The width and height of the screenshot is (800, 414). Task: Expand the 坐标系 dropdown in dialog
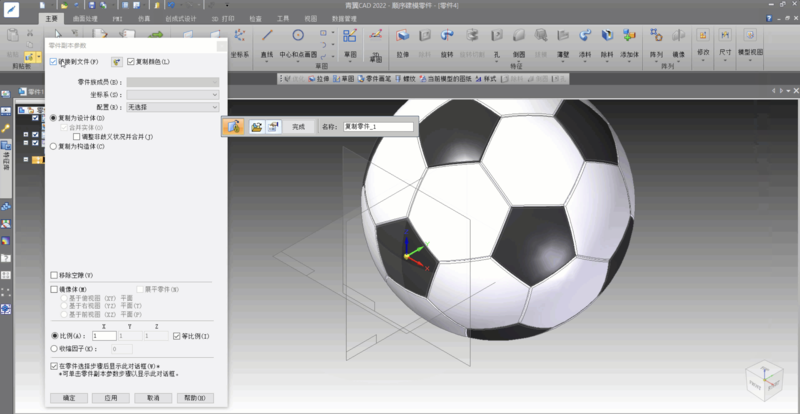(x=214, y=94)
